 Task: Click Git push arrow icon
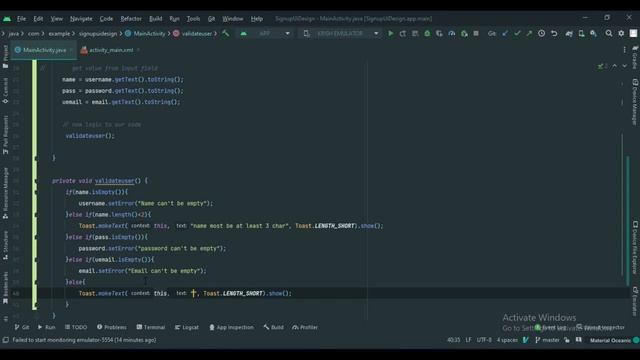coord(529,33)
